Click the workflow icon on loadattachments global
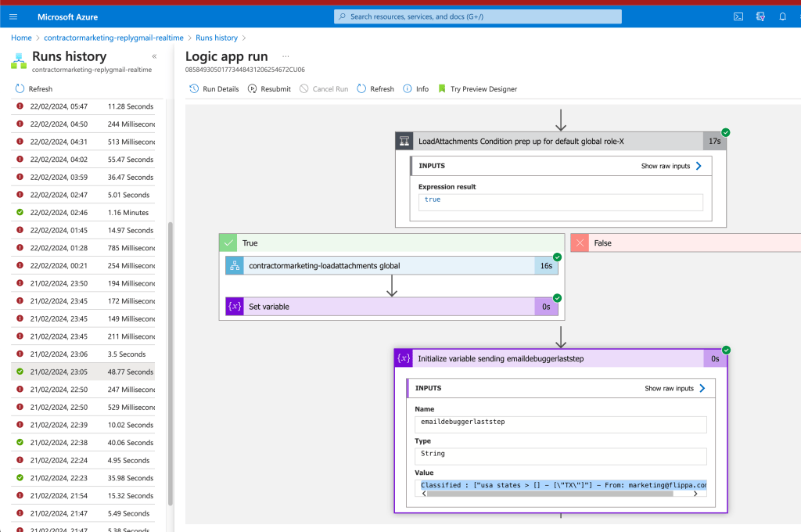801x532 pixels. (x=235, y=266)
